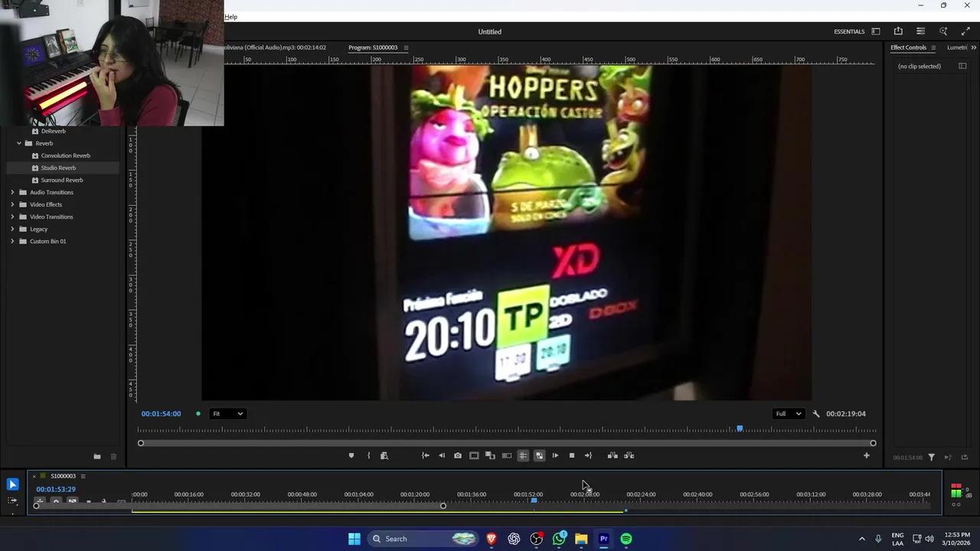Expand the Custom Bin 01 folder
Screen dimensions: 980x551
coord(12,241)
